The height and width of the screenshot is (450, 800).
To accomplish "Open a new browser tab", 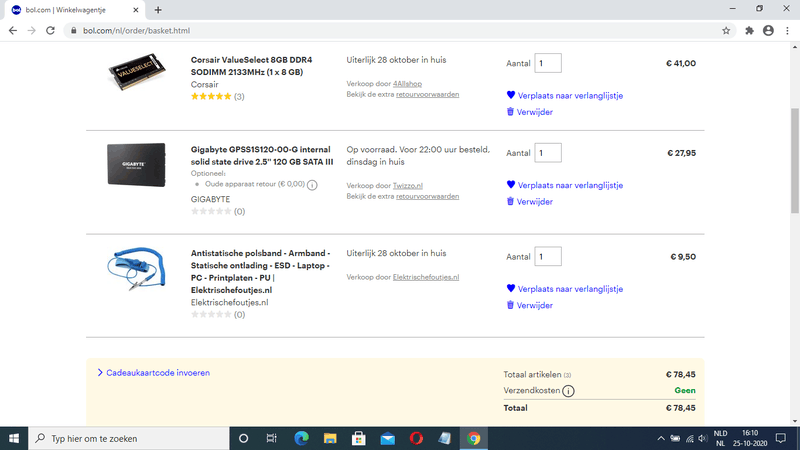I will pyautogui.click(x=158, y=10).
